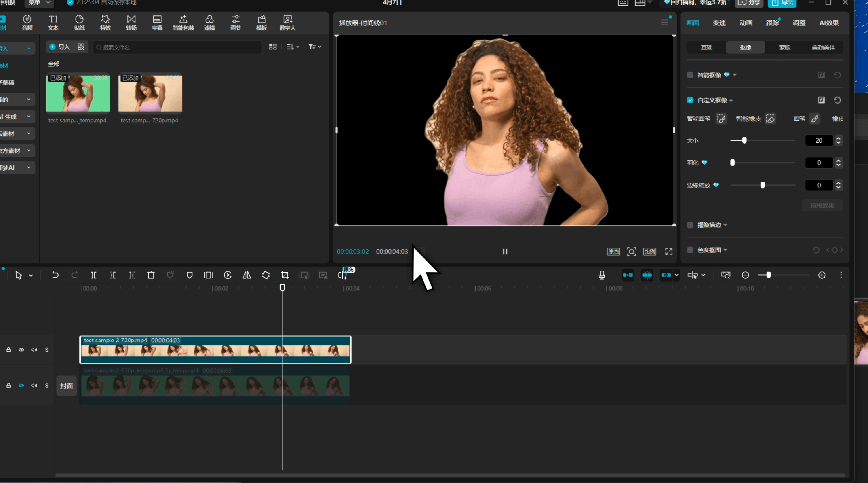This screenshot has height=483, width=868.
Task: Click the microphone record voiceover icon
Action: point(602,275)
